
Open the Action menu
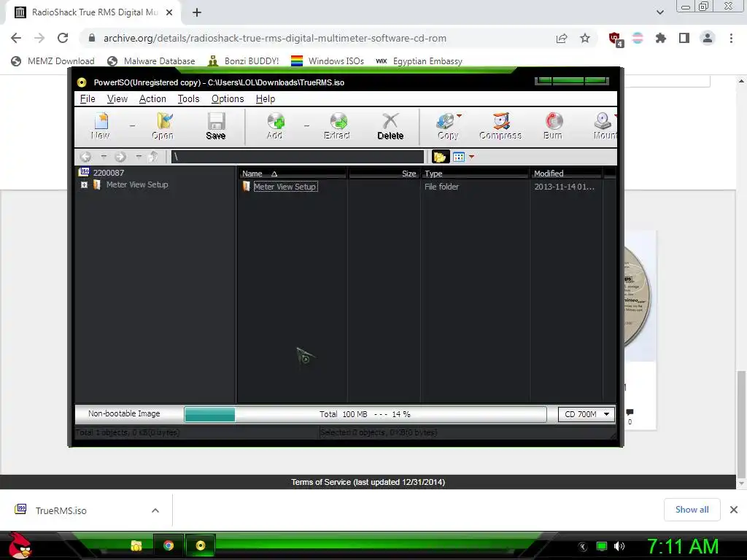click(152, 98)
